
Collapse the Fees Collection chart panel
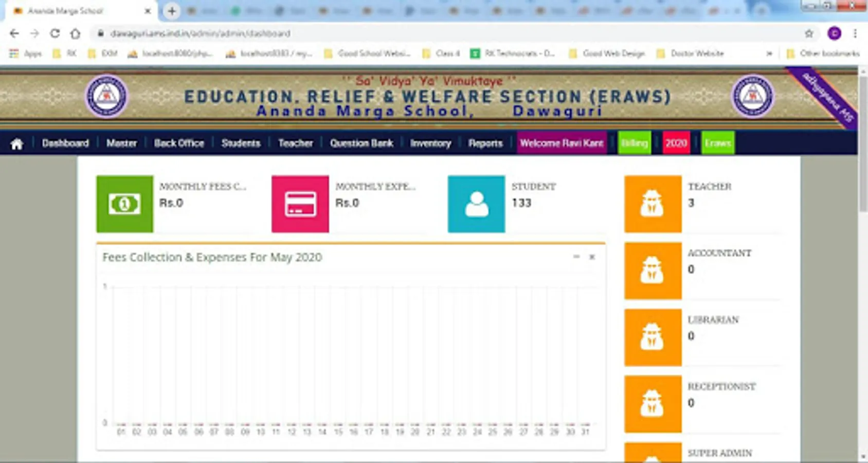pyautogui.click(x=576, y=257)
